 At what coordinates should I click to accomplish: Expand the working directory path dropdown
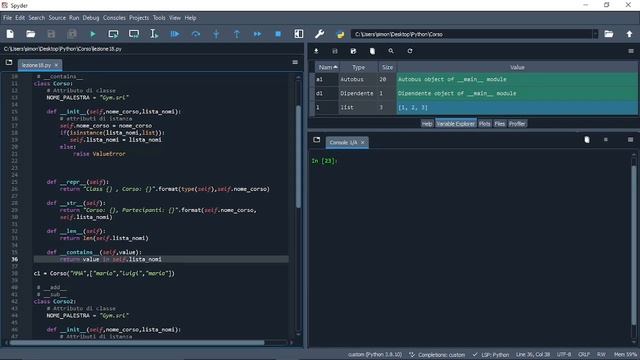(x=596, y=34)
